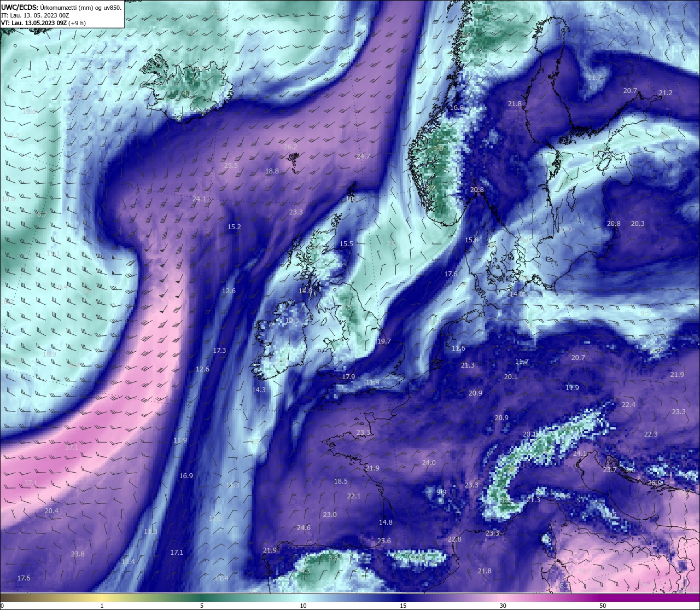Click the map value 18.5
700x610 pixels.
click(x=341, y=481)
